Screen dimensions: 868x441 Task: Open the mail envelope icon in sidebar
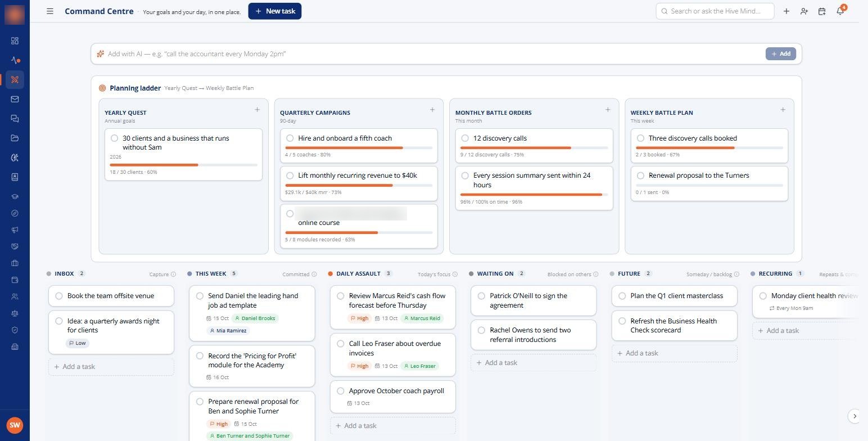(15, 99)
